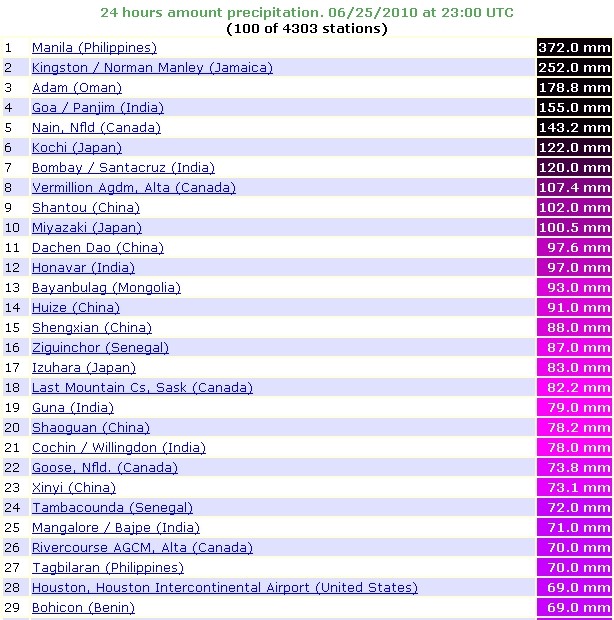Open Goose, Nfld. (Canada) link

point(105,468)
